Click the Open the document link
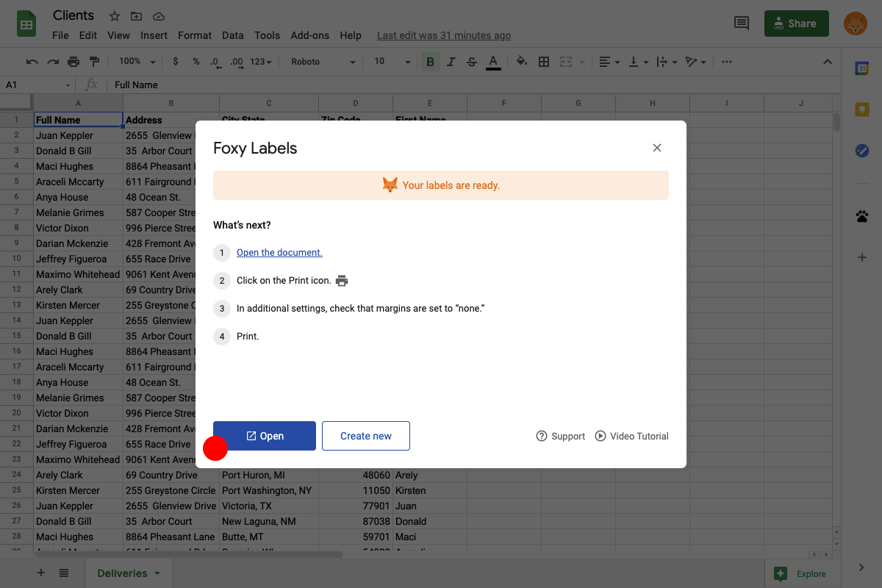Screen dimensions: 882x588 [x=279, y=252]
